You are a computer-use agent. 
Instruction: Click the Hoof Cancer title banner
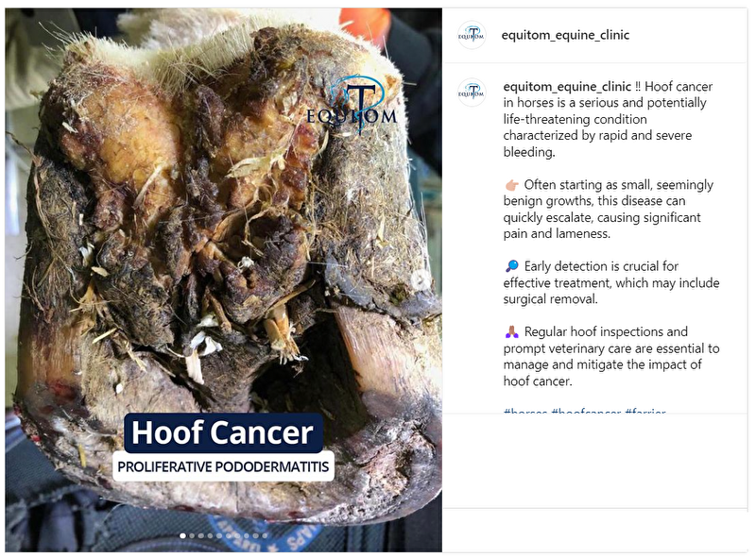point(223,432)
